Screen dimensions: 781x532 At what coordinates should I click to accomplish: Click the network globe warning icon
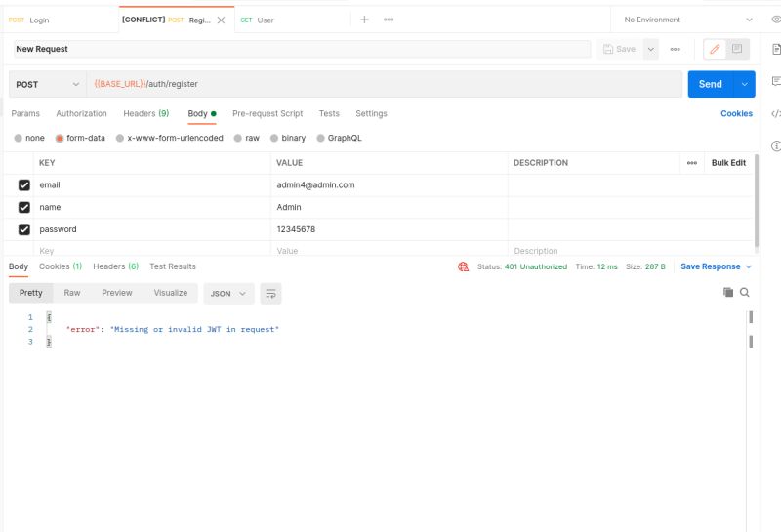point(463,266)
